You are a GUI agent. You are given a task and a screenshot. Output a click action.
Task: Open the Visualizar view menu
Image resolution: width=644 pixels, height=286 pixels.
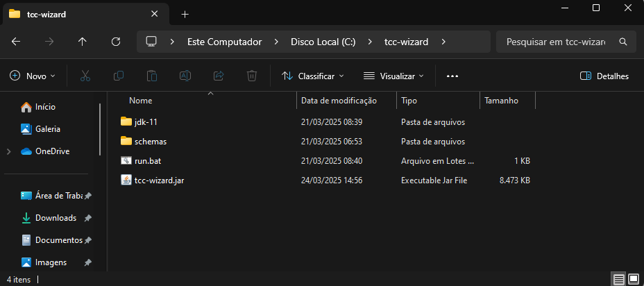pyautogui.click(x=393, y=76)
